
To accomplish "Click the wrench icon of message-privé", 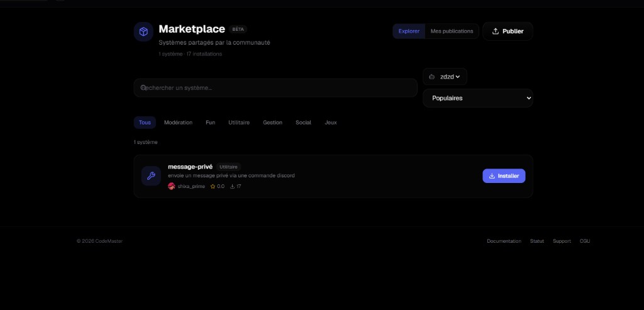I will (151, 176).
